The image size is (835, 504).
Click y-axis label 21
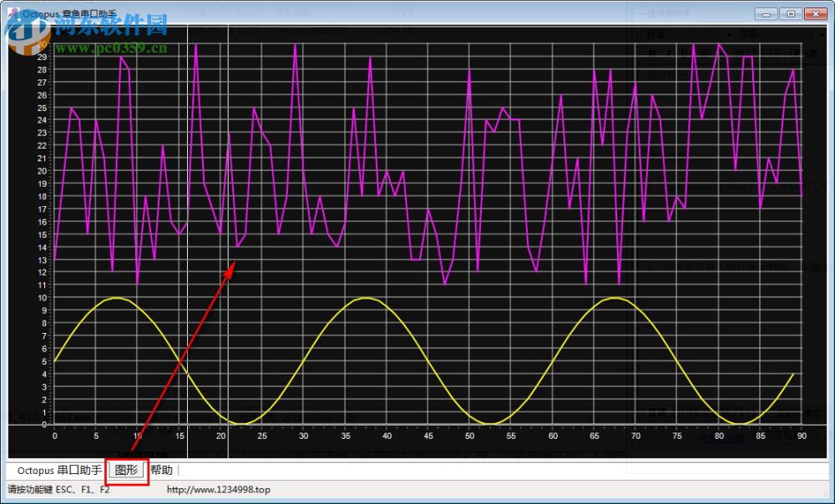(42, 158)
